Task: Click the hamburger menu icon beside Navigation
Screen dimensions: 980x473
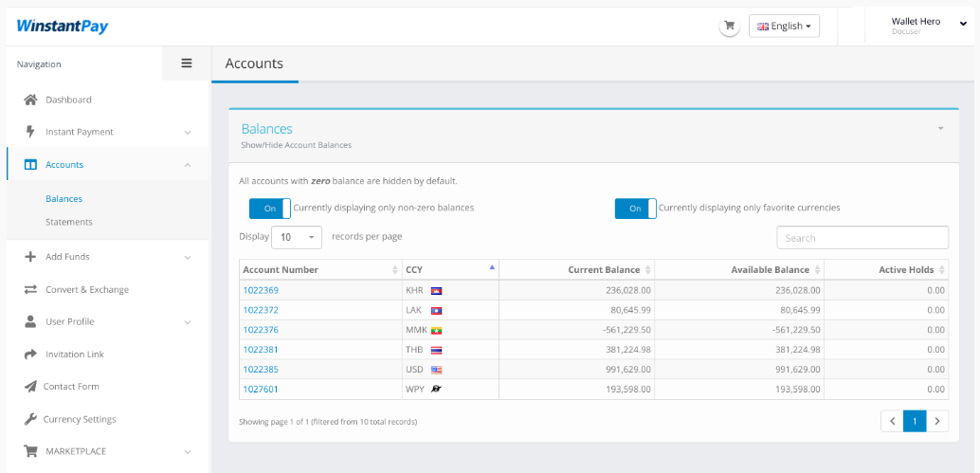Action: coord(187,64)
